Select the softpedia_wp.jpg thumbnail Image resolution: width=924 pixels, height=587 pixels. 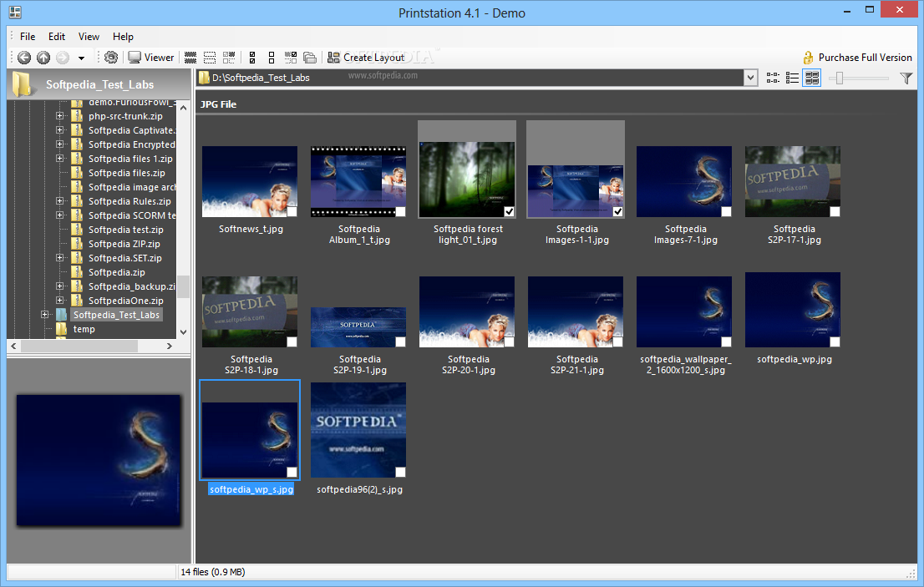coord(793,310)
